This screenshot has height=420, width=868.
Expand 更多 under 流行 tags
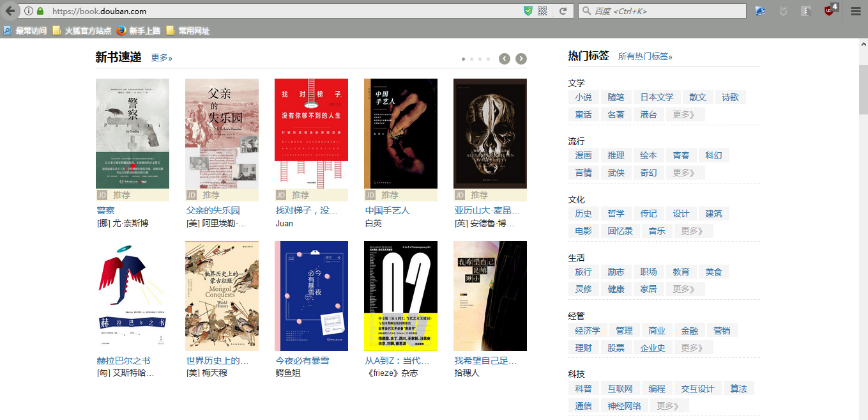(x=685, y=173)
